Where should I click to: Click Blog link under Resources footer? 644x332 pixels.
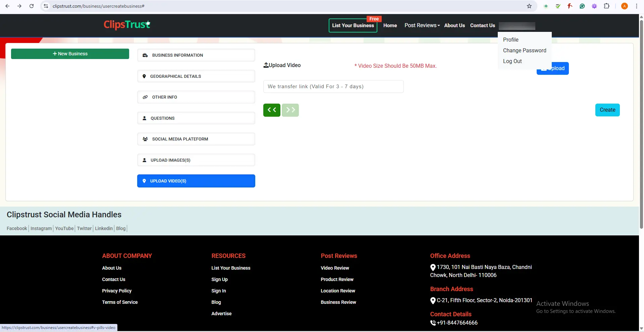pyautogui.click(x=216, y=302)
